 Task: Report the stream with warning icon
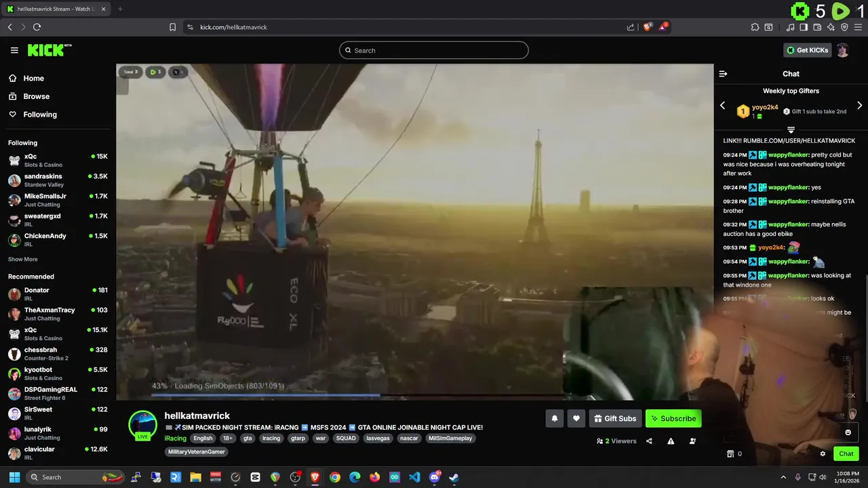[671, 441]
